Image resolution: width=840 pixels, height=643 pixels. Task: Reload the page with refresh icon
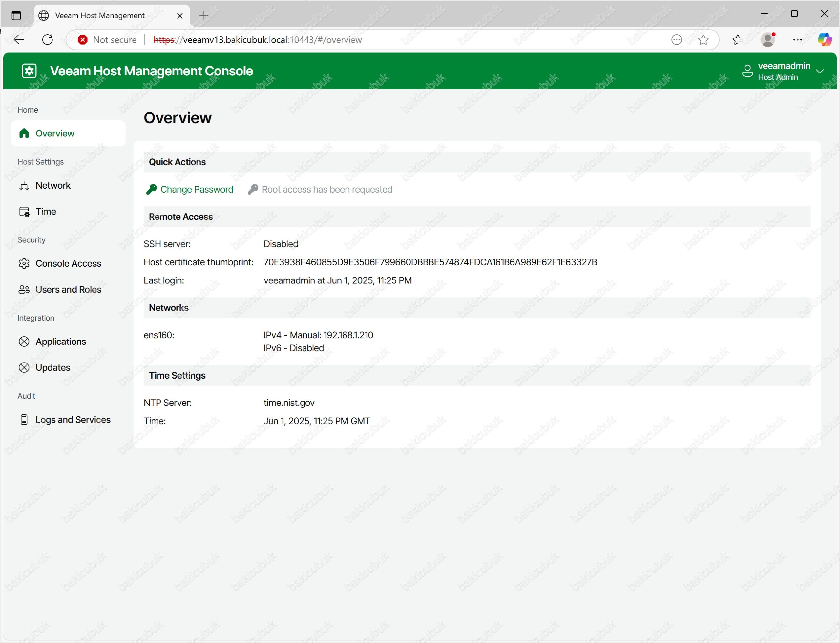point(48,39)
